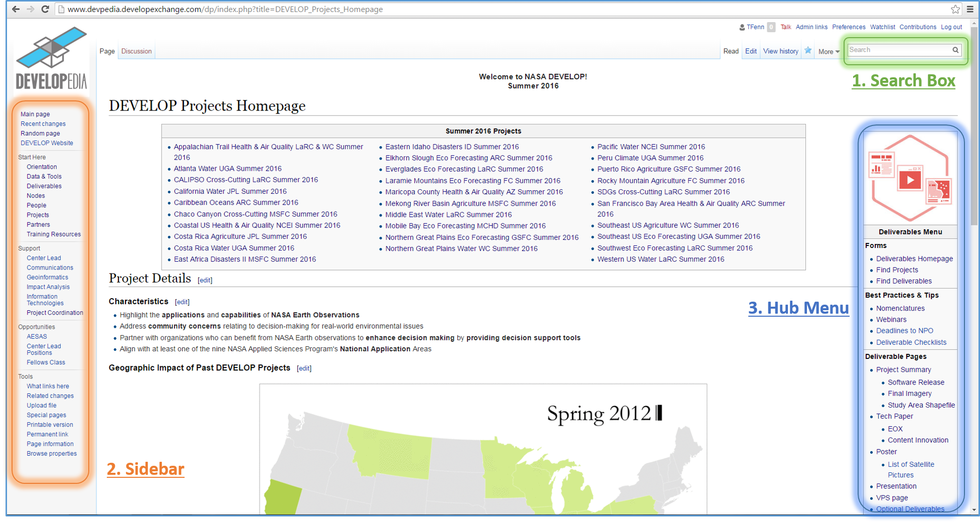The width and height of the screenshot is (980, 524).
Task: Open Fellows Class link
Action: (x=46, y=362)
